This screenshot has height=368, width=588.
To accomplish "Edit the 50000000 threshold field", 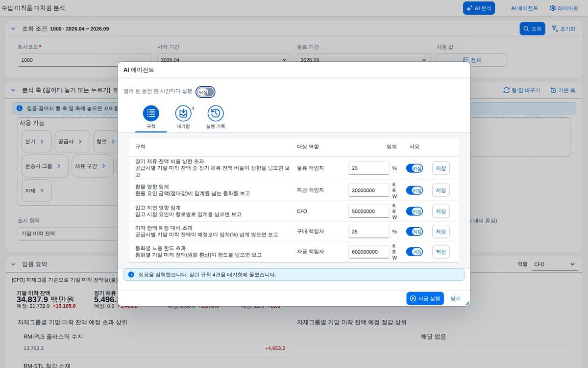I will click(369, 211).
